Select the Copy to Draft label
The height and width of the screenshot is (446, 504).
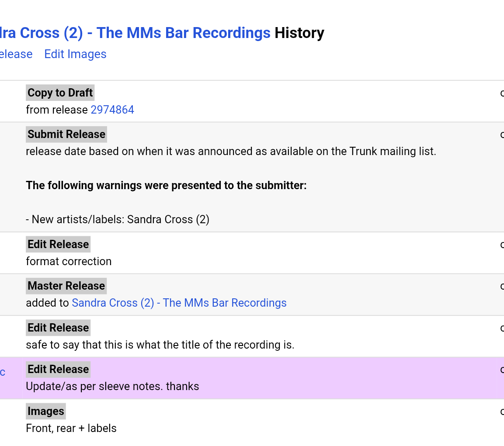(x=60, y=93)
